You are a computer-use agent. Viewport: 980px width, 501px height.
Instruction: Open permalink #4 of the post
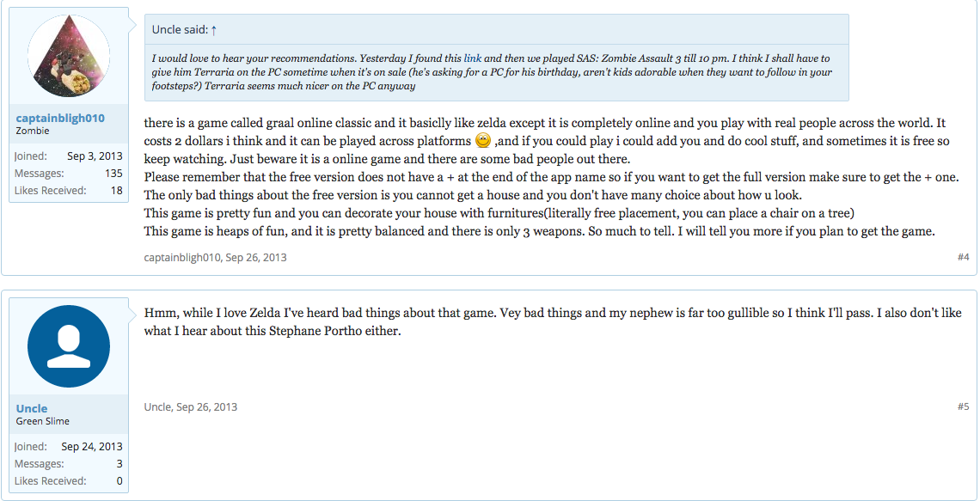tap(963, 257)
